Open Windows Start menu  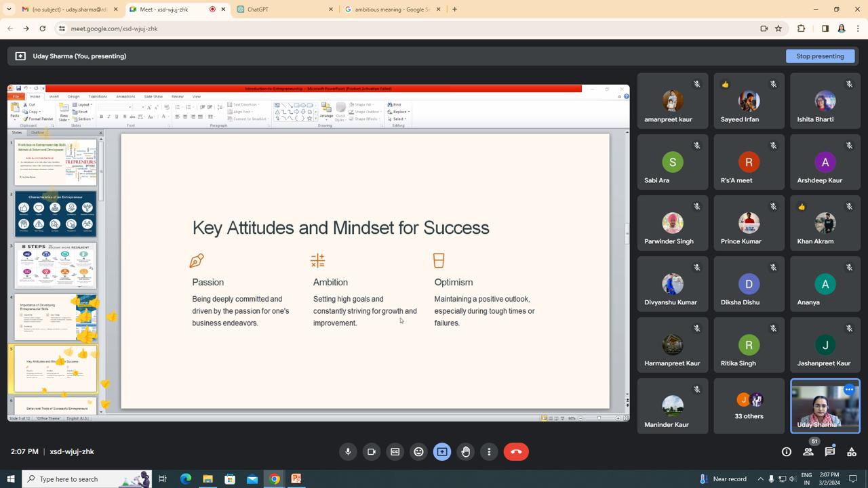click(10, 479)
